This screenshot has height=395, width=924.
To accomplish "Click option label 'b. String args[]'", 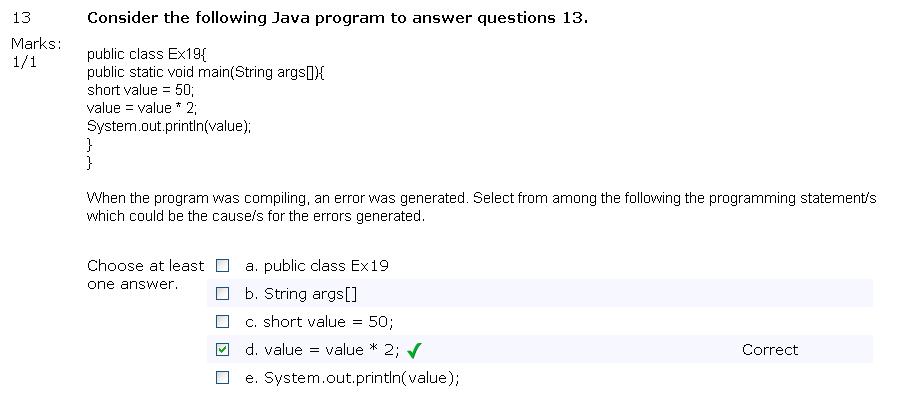I will (x=301, y=294).
